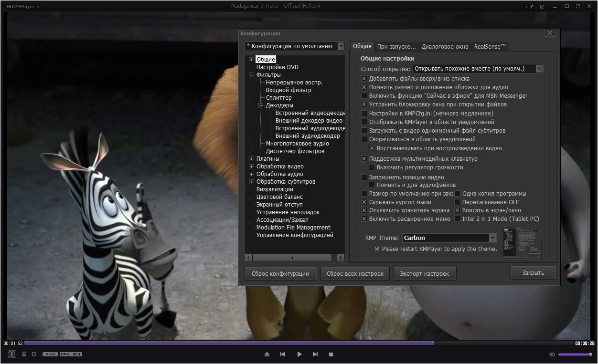Open the KMPlayer logo main menu

(x=23, y=7)
